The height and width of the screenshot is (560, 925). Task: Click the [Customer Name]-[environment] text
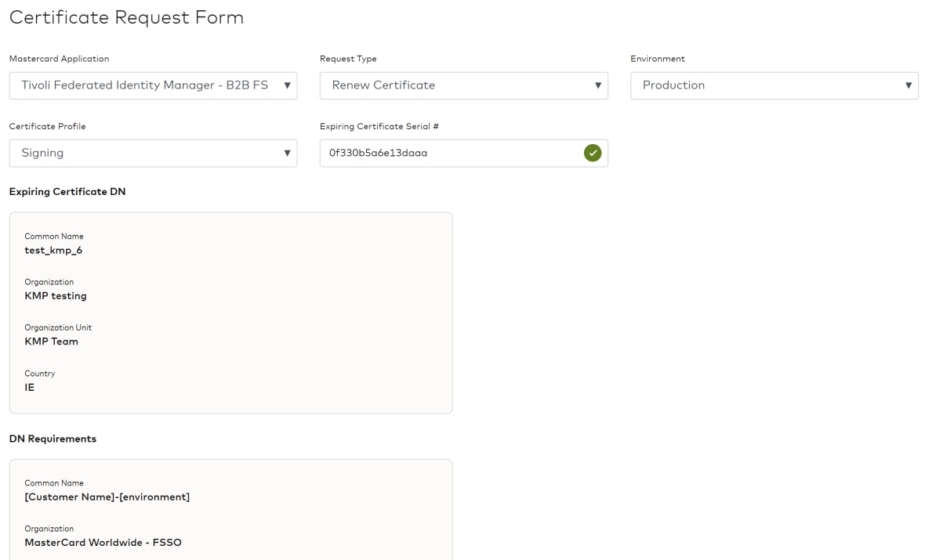point(107,497)
